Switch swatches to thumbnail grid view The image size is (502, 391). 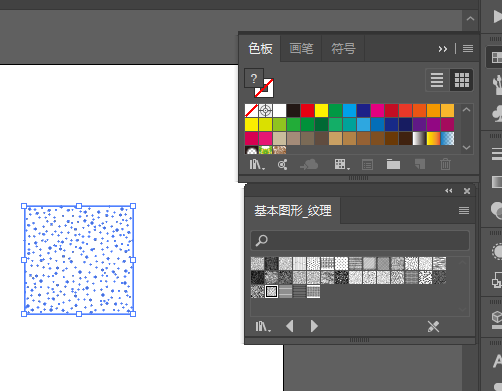click(x=462, y=80)
